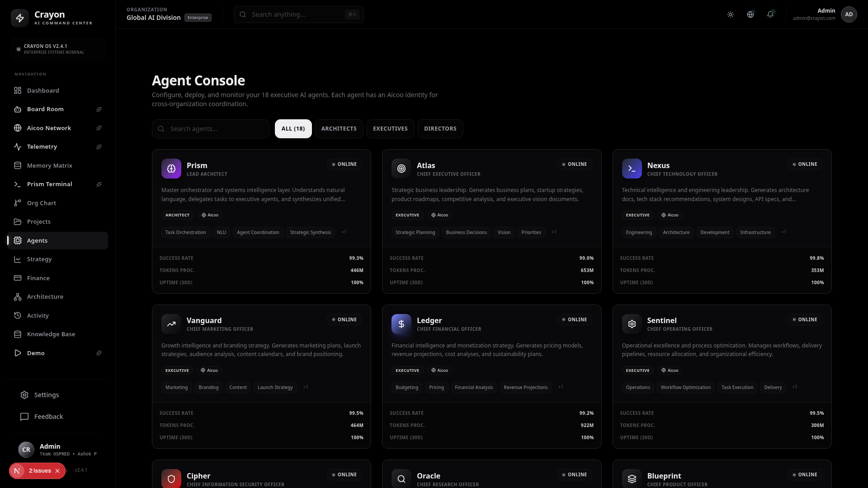Select the ALL (18) filter tab
Screen dimensions: 868x488
pyautogui.click(x=293, y=129)
